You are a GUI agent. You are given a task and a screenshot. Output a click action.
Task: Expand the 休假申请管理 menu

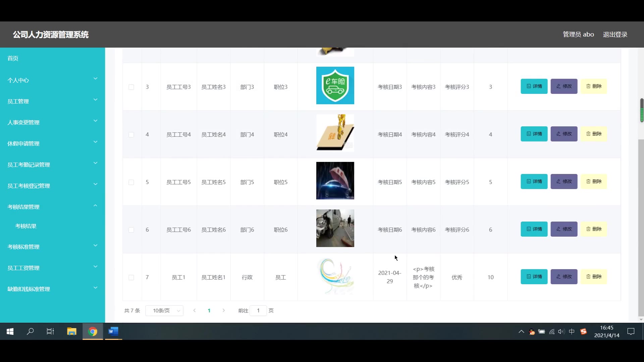52,143
